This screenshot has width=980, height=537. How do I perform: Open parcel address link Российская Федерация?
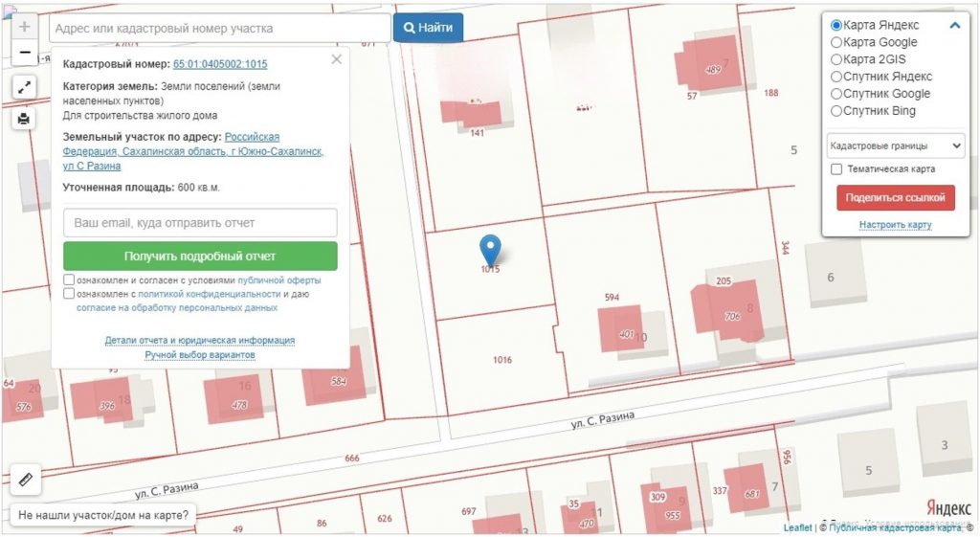(193, 151)
